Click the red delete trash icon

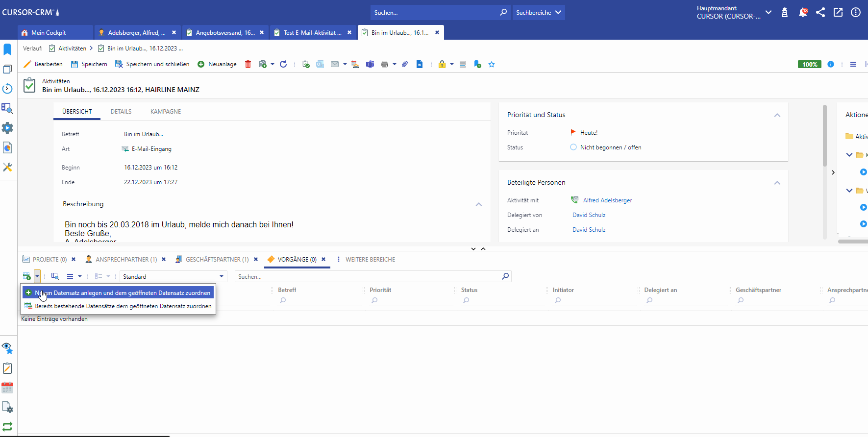click(x=248, y=64)
